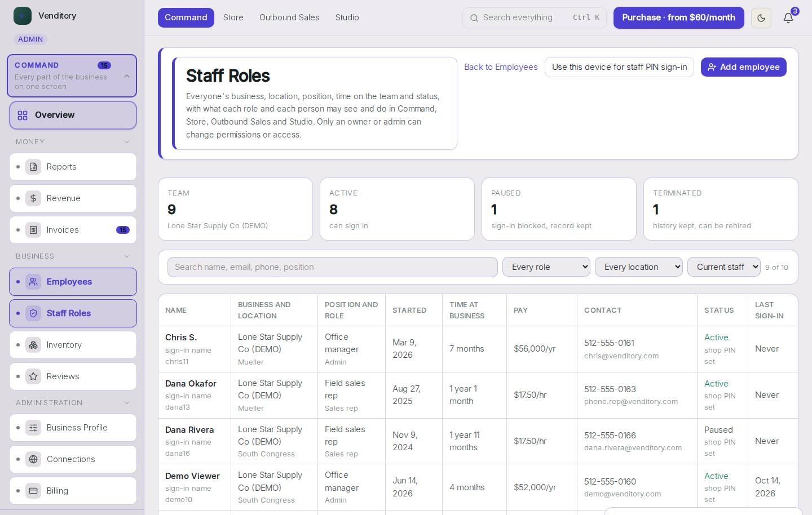Click the Business Profile sliders icon
This screenshot has width=812, height=515.
[33, 428]
